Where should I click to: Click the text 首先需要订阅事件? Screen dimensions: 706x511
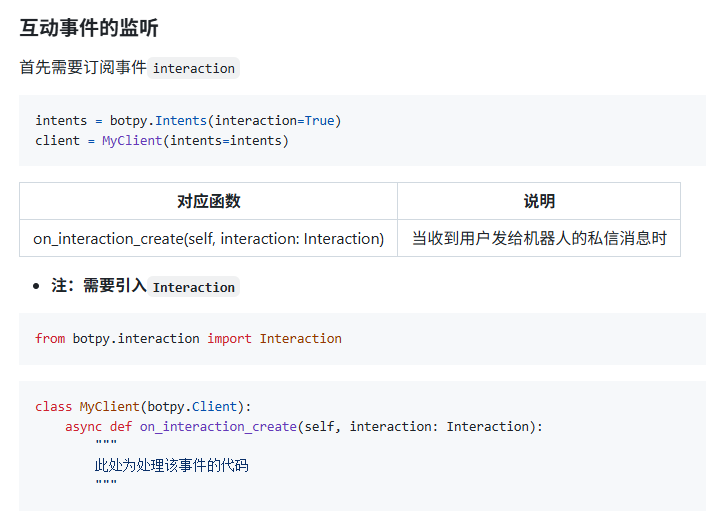point(83,68)
